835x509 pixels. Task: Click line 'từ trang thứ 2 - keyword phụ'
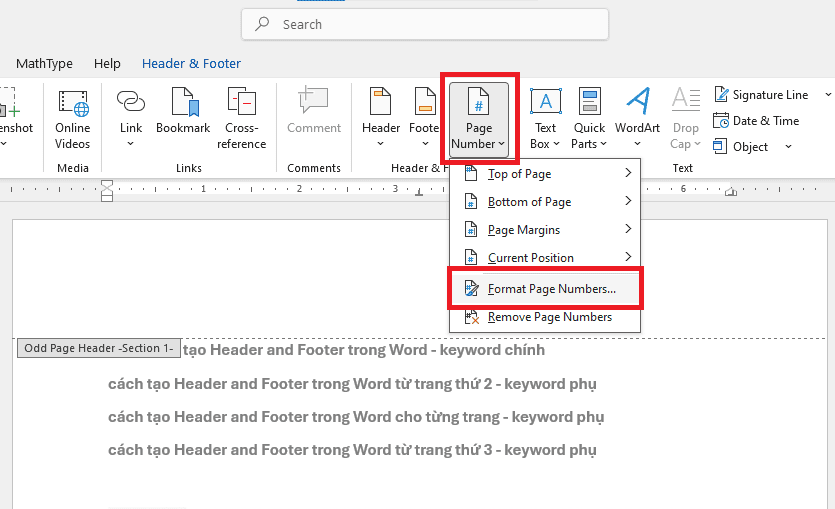[x=352, y=384]
